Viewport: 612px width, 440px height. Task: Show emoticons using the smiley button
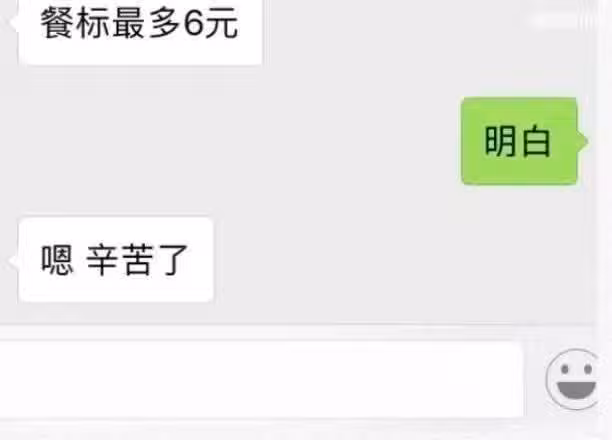click(x=572, y=379)
